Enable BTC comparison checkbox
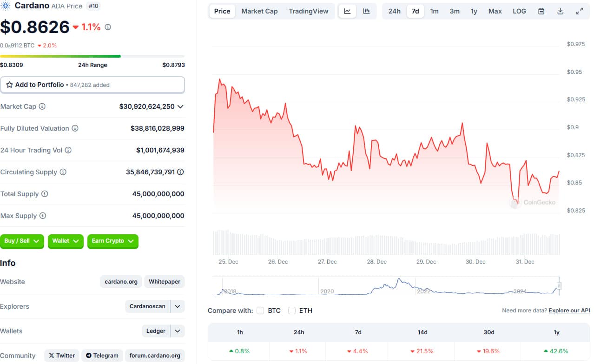The width and height of the screenshot is (594, 364). tap(260, 311)
